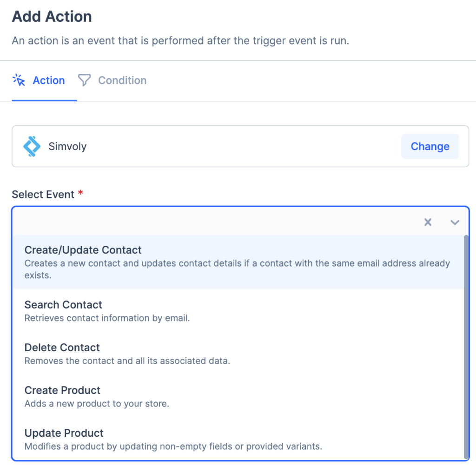Click the event list vertical scrollbar
The width and height of the screenshot is (476, 466).
[x=466, y=346]
